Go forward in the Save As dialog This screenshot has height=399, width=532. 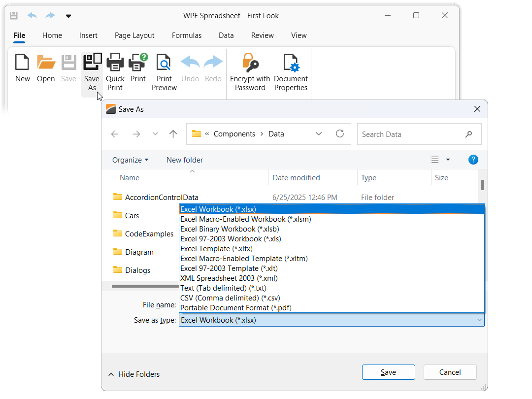[x=136, y=134]
